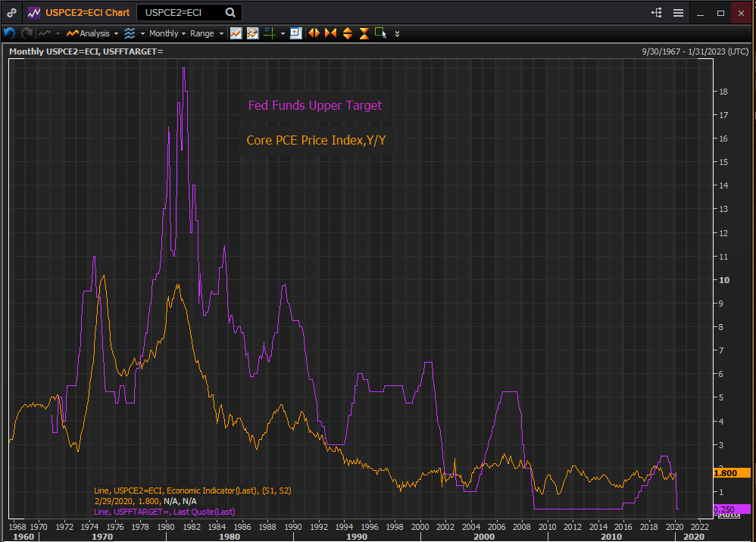756x542 pixels.
Task: Expand toolbar overflow chevron
Action: (x=397, y=33)
